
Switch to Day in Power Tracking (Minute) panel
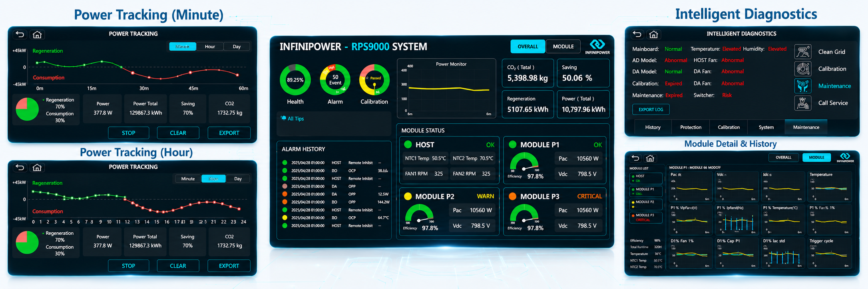click(237, 47)
